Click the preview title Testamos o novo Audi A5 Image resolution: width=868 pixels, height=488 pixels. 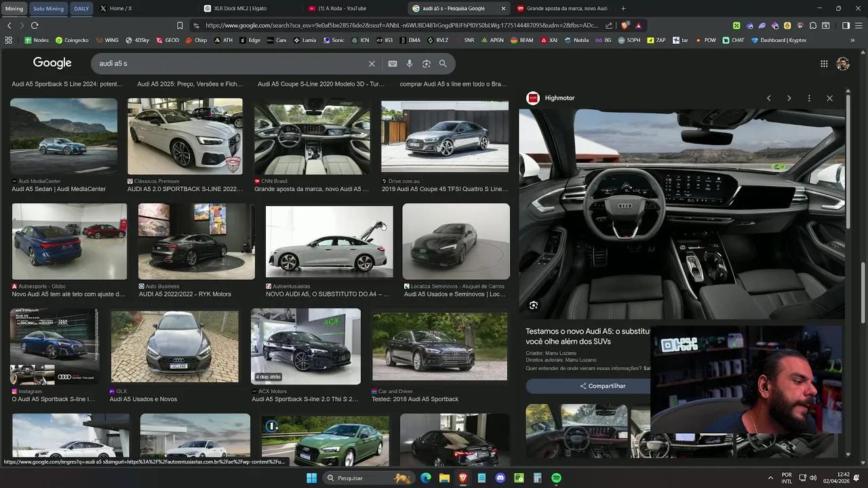click(587, 336)
